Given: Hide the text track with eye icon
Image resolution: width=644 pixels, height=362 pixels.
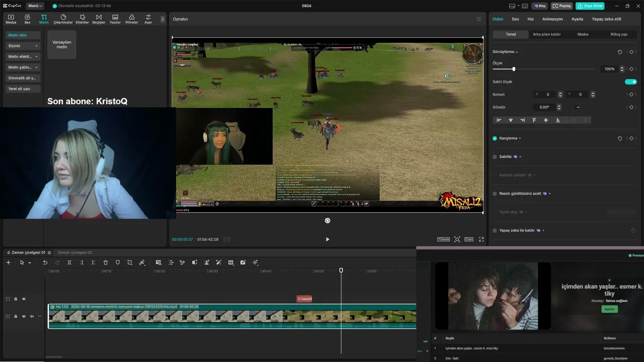Looking at the screenshot, I should click(24, 299).
